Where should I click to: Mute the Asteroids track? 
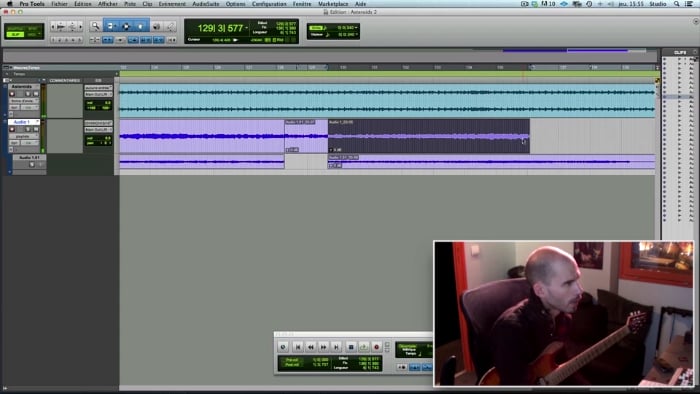pos(36,94)
